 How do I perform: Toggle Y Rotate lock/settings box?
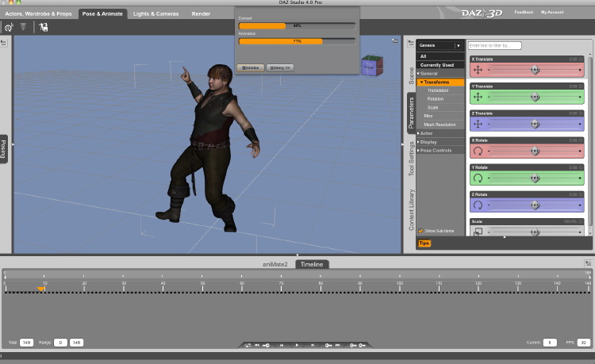[x=581, y=167]
